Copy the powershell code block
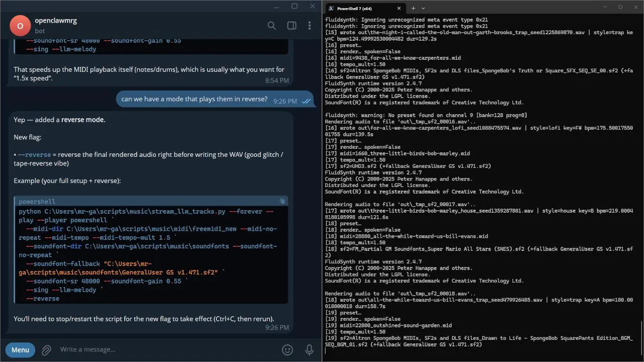This screenshot has width=644, height=362. pos(282,201)
